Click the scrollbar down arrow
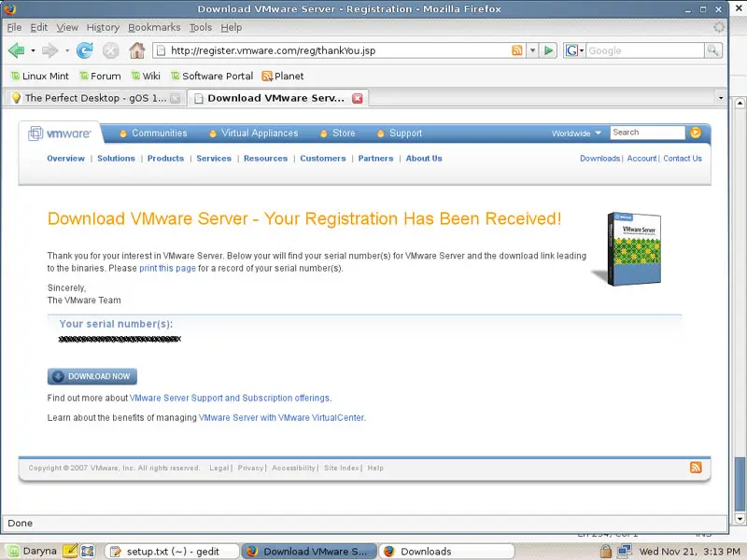747x560 pixels. (740, 519)
